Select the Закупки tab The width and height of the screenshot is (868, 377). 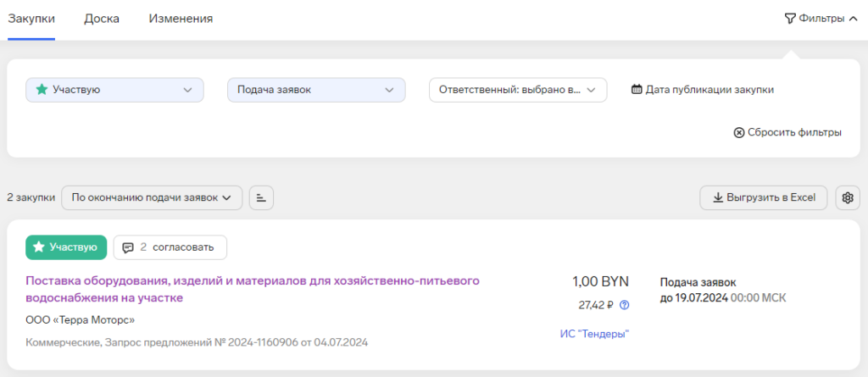click(x=31, y=18)
